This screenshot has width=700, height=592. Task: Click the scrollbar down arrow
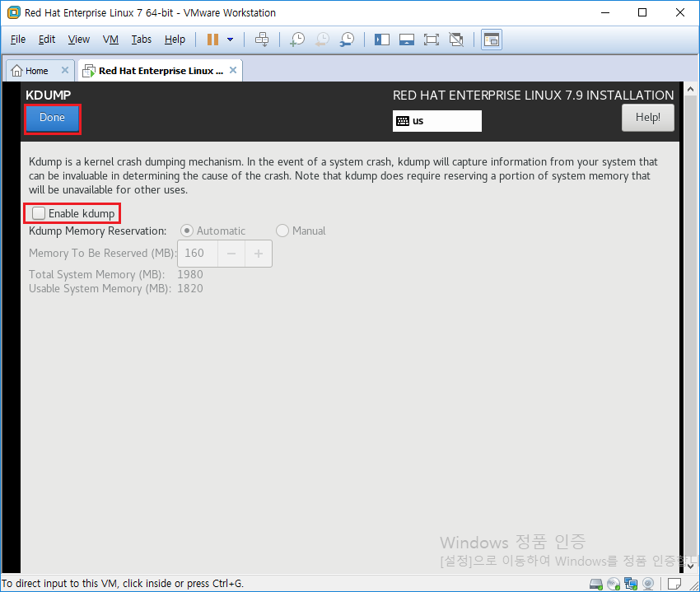(691, 566)
